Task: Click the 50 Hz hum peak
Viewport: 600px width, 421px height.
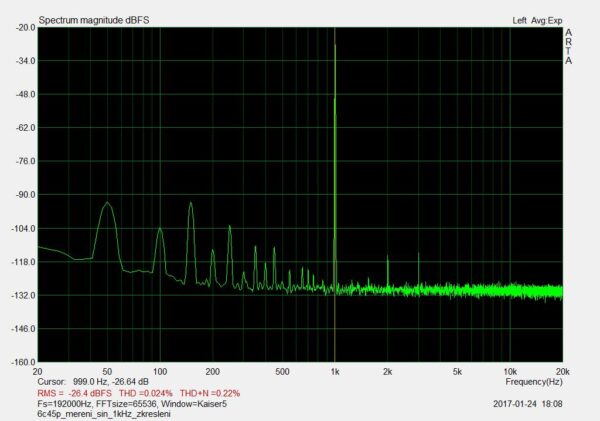Action: pyautogui.click(x=107, y=203)
